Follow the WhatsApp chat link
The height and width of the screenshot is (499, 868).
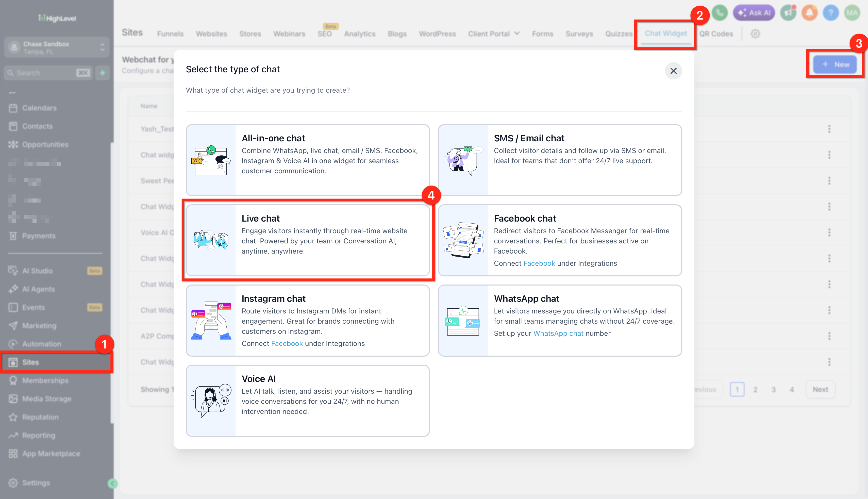558,333
